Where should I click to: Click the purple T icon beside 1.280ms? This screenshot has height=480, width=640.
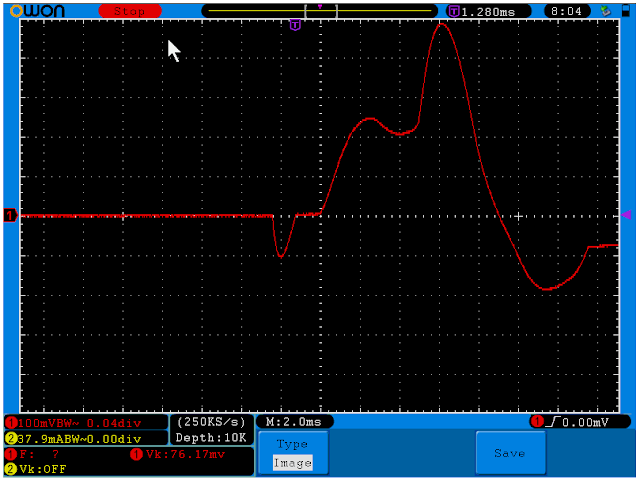pos(453,11)
